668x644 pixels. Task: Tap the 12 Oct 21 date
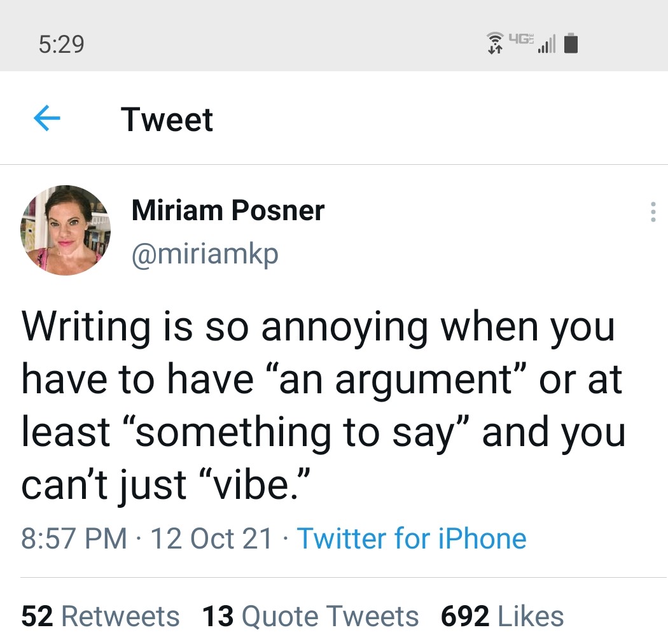click(x=212, y=538)
